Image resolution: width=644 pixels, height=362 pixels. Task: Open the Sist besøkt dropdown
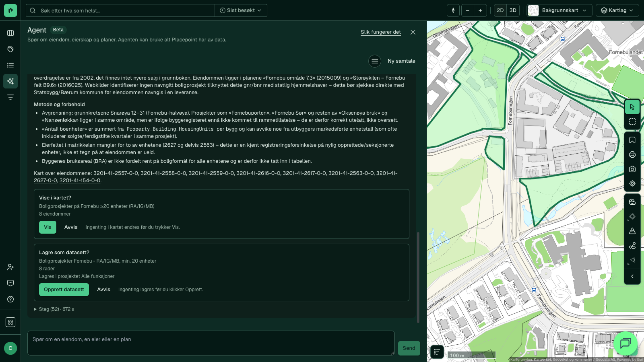(x=241, y=11)
